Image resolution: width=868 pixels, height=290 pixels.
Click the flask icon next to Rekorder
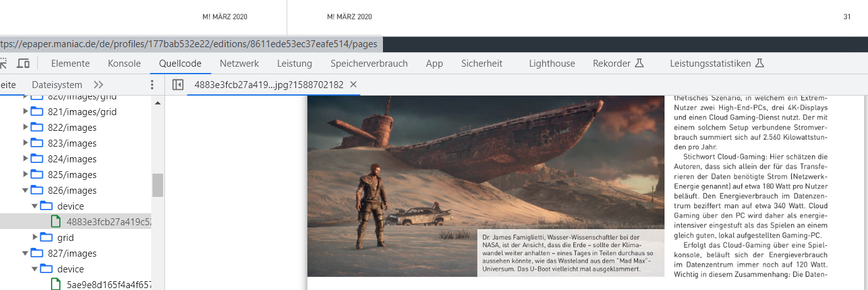(x=639, y=64)
